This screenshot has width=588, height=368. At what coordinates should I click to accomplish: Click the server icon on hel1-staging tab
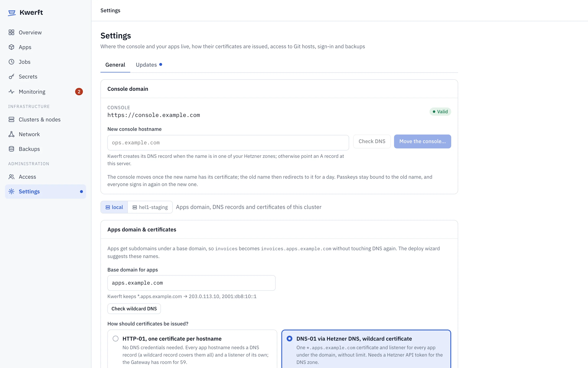click(x=135, y=207)
